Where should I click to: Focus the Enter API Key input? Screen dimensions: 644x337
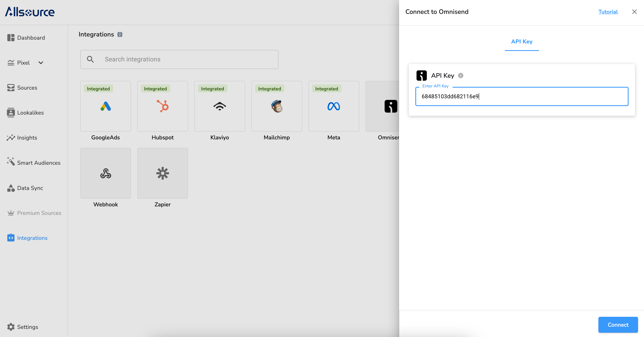click(x=522, y=96)
